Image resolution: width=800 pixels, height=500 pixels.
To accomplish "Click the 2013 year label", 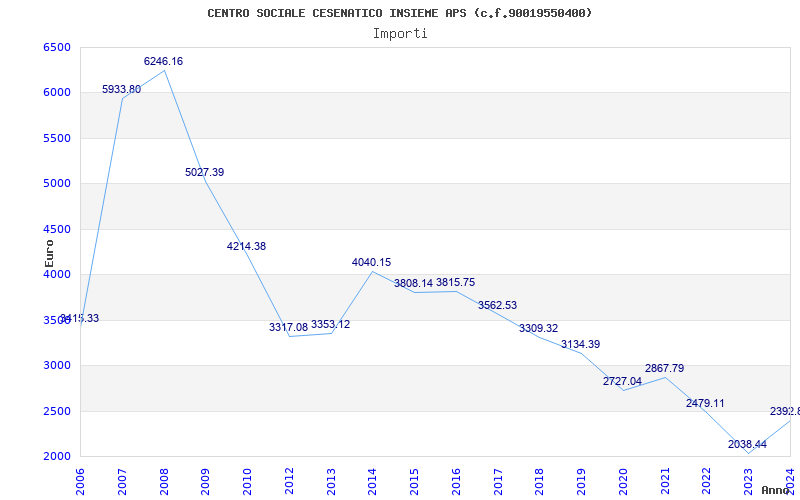I will [x=331, y=481].
